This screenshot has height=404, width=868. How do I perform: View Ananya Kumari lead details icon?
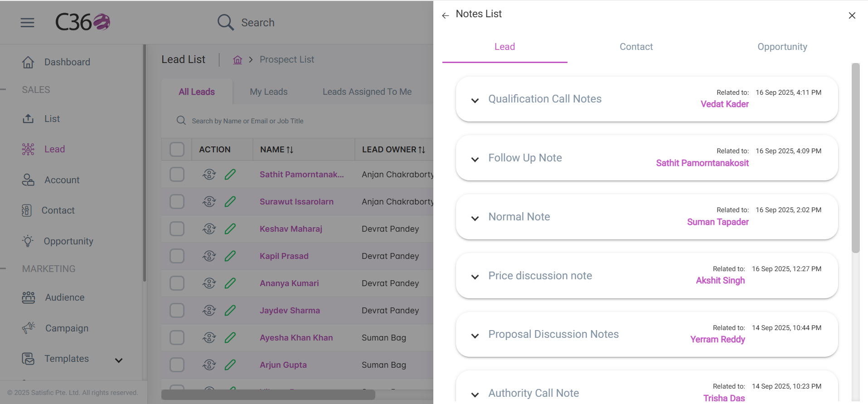[209, 283]
